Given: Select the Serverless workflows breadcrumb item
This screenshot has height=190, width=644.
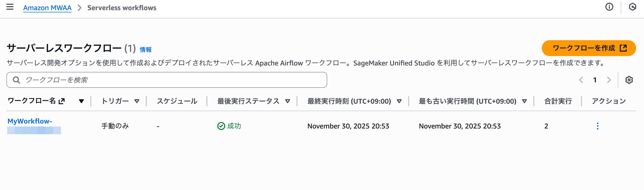Looking at the screenshot, I should tap(122, 8).
